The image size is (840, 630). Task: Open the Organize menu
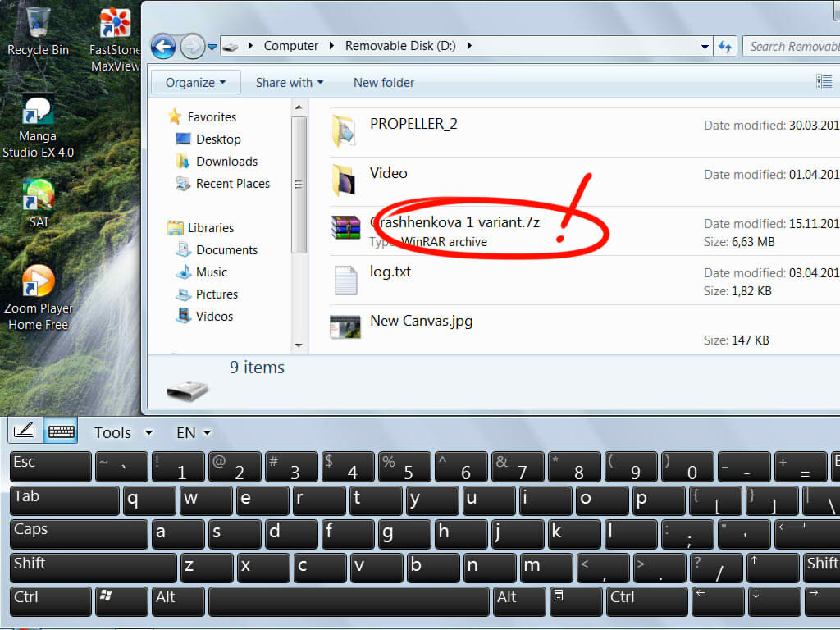pos(195,83)
